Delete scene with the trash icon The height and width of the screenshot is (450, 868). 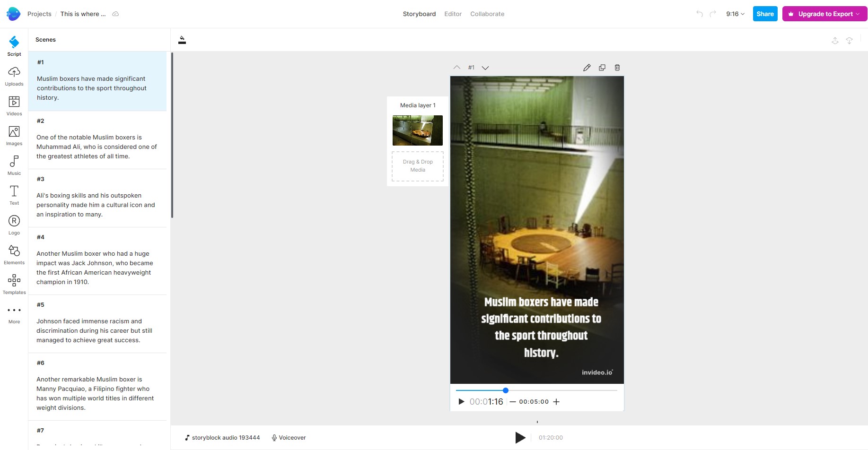pyautogui.click(x=617, y=68)
